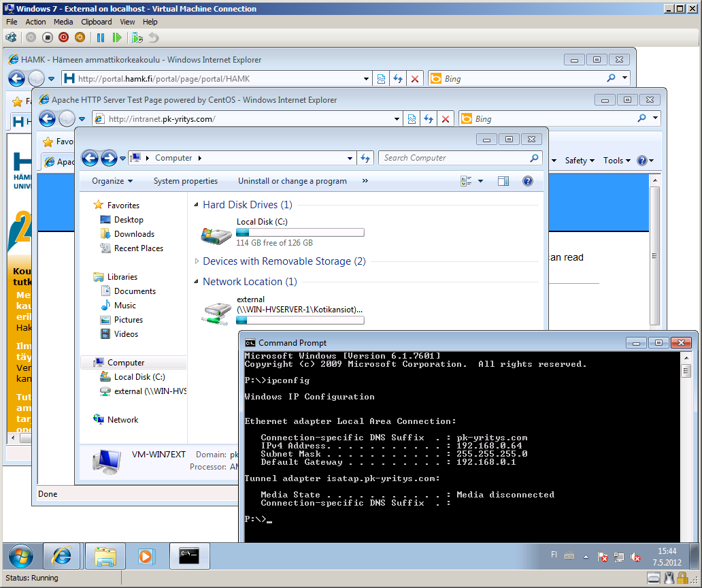Click red Stop icon in Apache browser window

point(446,118)
